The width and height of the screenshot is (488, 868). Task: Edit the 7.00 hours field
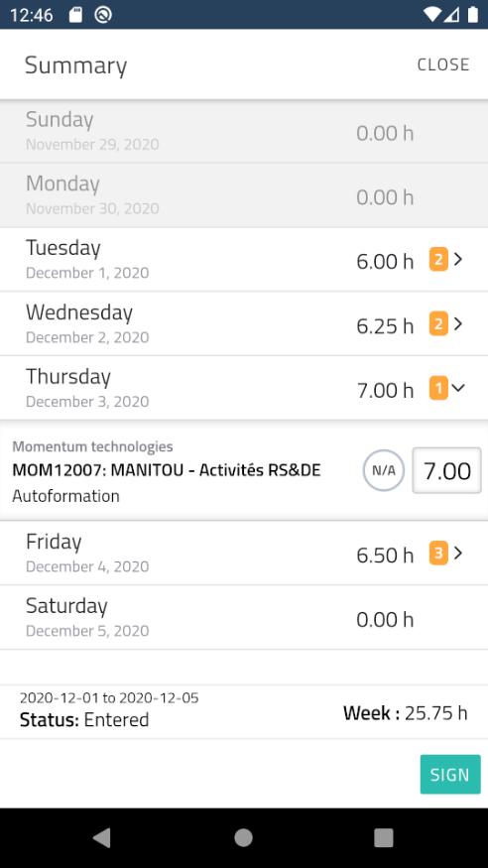click(446, 470)
